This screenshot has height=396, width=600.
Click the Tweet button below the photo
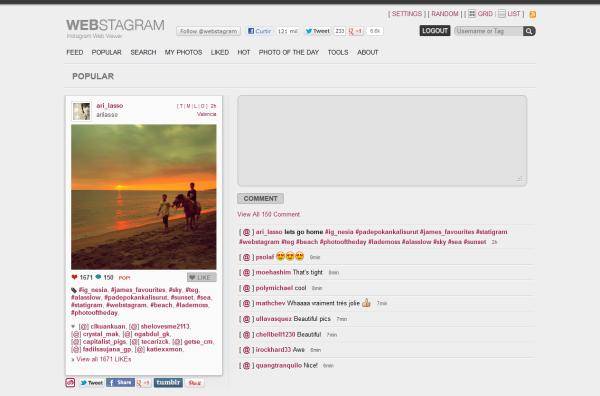click(x=91, y=383)
